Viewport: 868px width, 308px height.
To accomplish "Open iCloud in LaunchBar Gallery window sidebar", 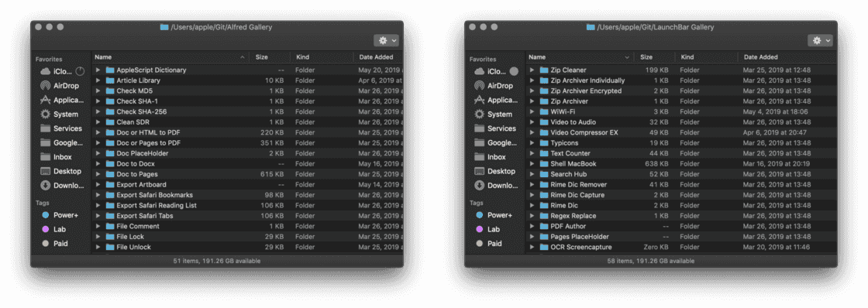I will pos(495,71).
